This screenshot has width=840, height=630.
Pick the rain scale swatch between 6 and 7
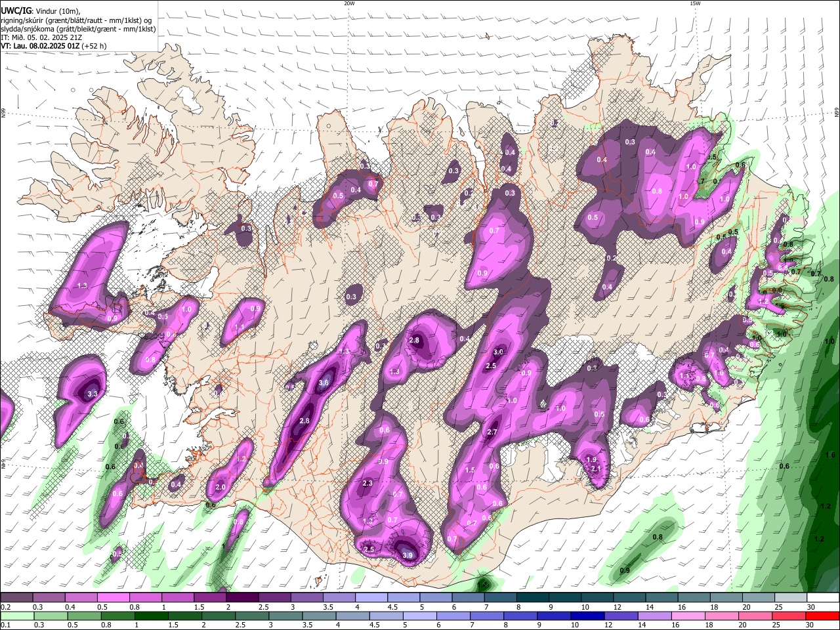pyautogui.click(x=453, y=616)
